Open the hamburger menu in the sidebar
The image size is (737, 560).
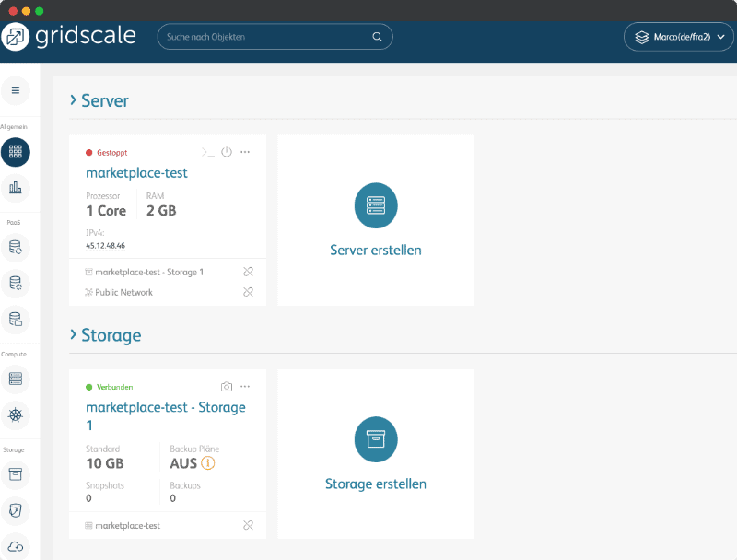pos(16,90)
